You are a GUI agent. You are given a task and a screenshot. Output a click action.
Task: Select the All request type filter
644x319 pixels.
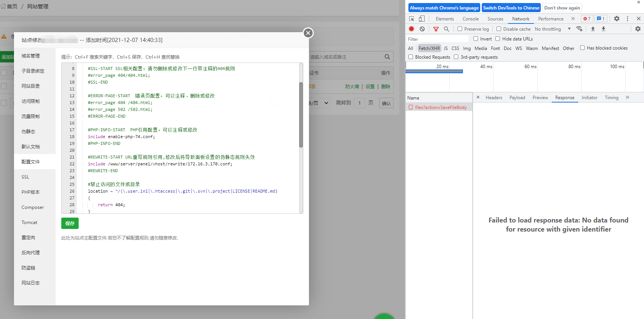click(x=410, y=48)
